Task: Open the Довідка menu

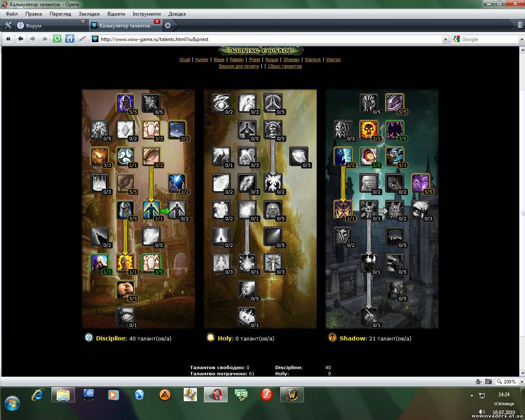Action: [177, 14]
